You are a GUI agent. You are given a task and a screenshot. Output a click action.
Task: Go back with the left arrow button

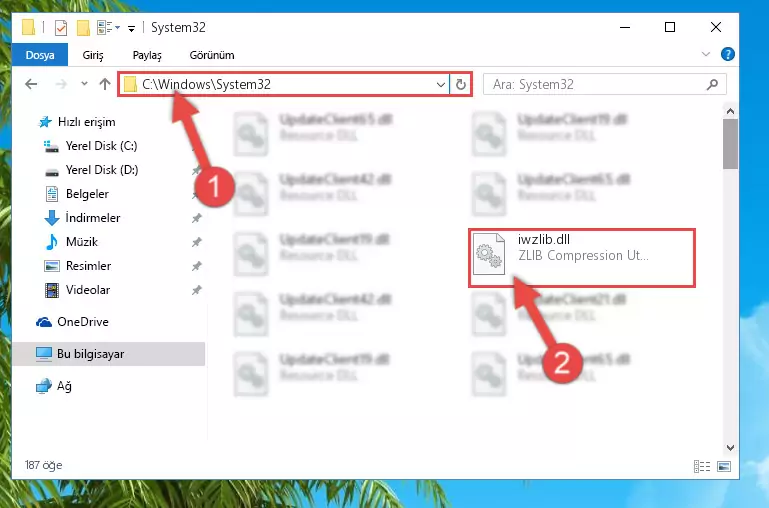[31, 84]
